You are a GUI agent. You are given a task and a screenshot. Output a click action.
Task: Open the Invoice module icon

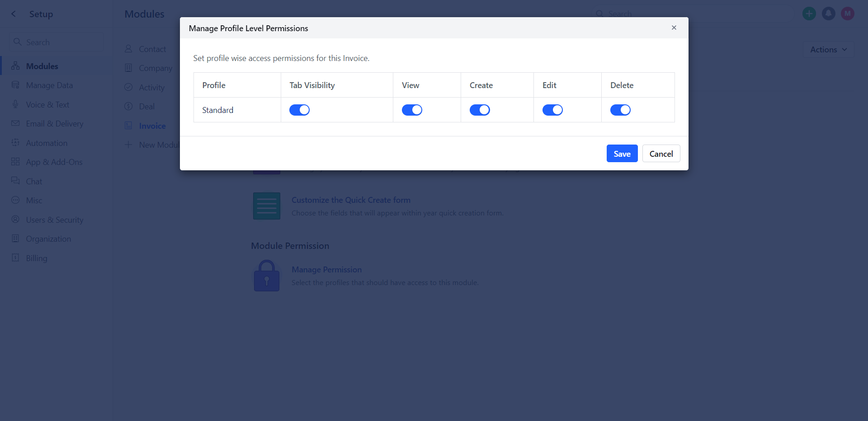tap(128, 126)
